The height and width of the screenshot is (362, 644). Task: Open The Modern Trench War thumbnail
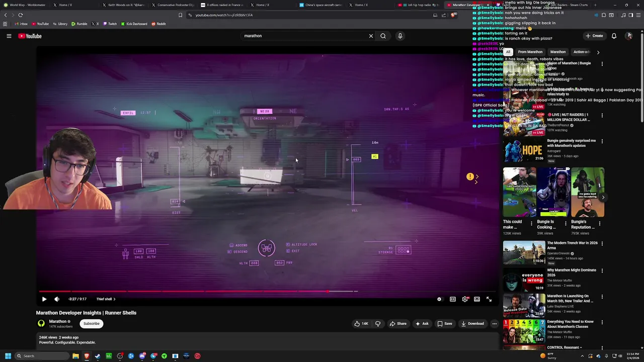524,253
